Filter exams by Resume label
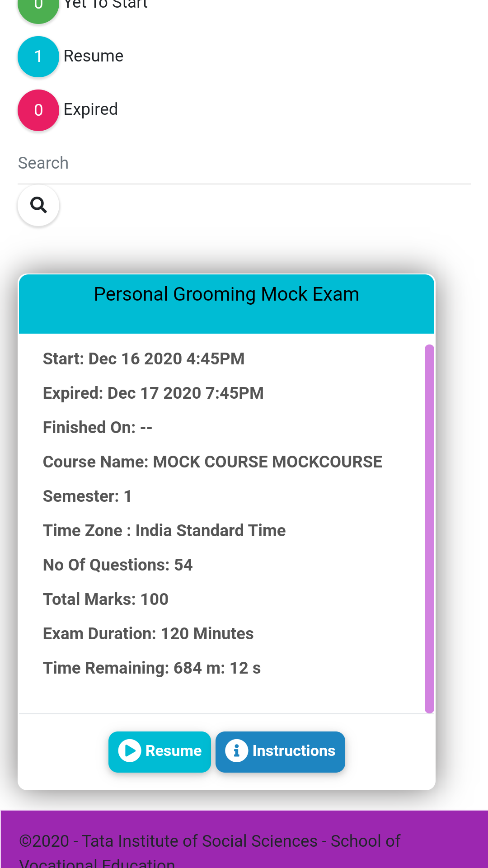 tap(94, 56)
